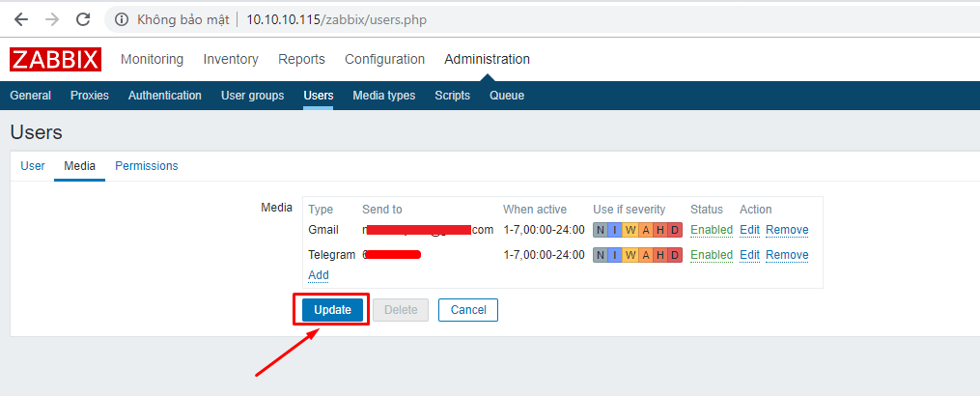Open the Monitoring menu
Viewport: 980px width, 396px height.
coord(152,60)
